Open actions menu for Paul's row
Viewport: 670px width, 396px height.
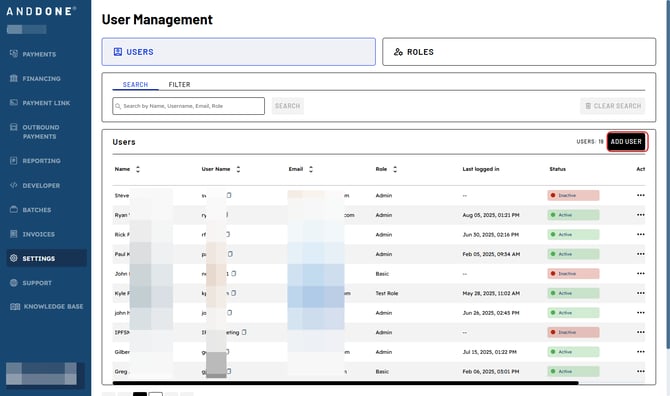point(641,254)
